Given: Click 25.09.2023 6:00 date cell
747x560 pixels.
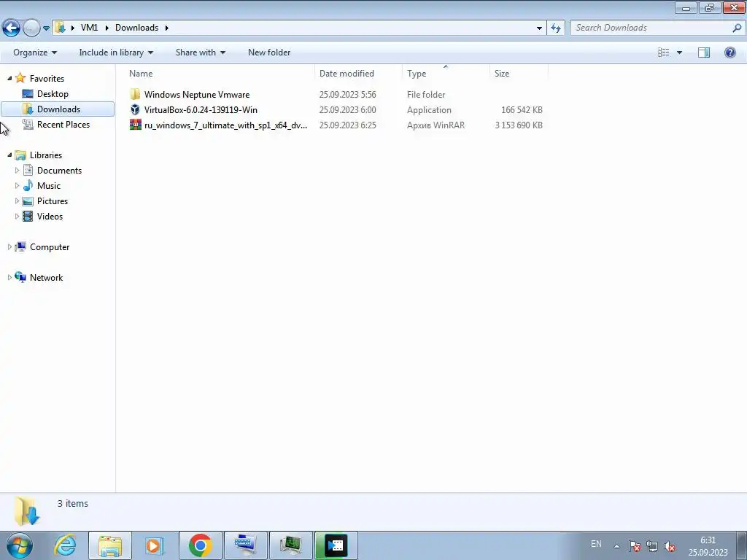Looking at the screenshot, I should 348,110.
